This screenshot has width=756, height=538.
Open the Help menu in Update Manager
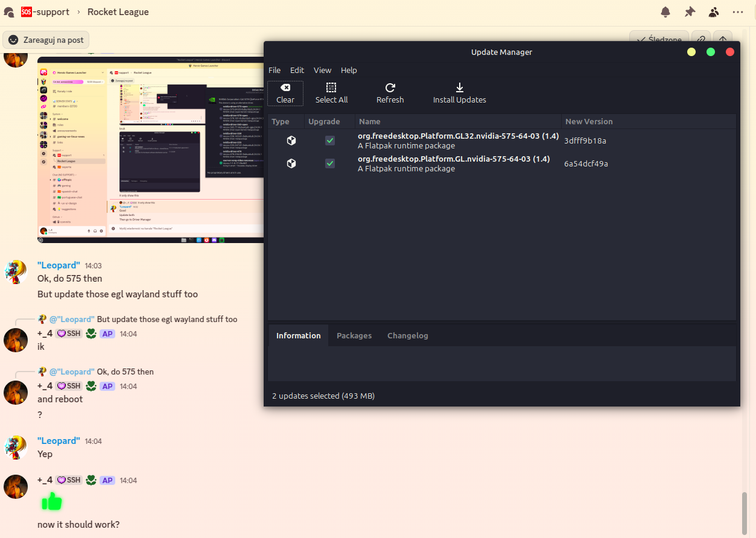coord(349,70)
